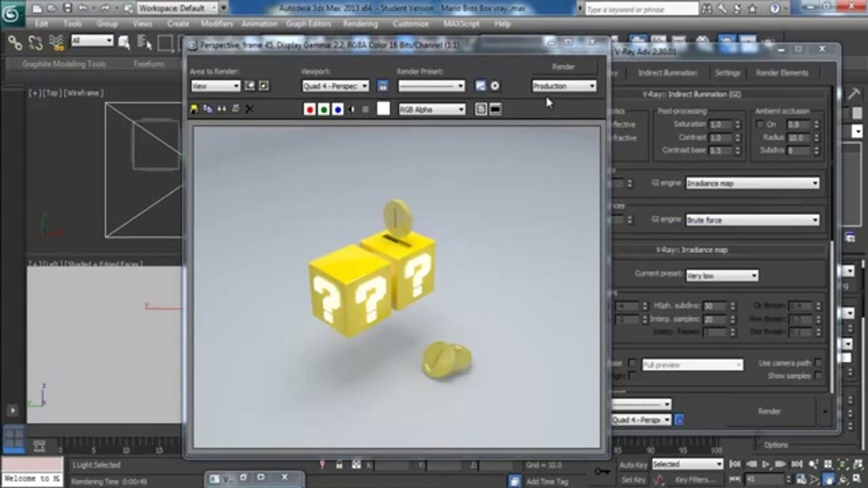Switch to Indirect illumination tab
Viewport: 868px width, 488px height.
tap(667, 73)
